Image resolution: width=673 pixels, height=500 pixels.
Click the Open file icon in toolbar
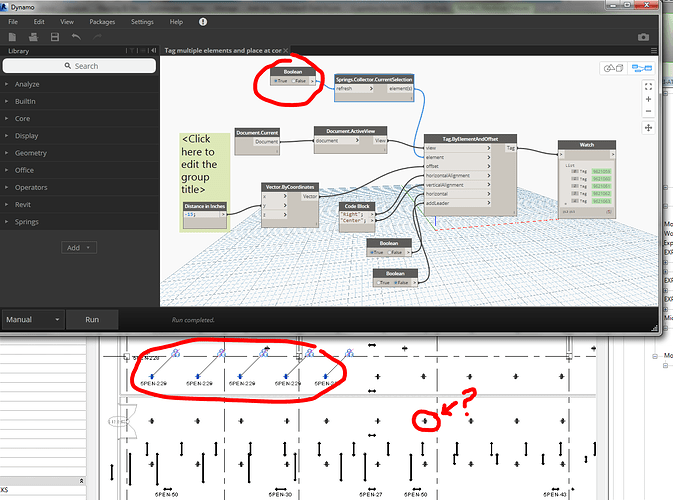tap(33, 37)
